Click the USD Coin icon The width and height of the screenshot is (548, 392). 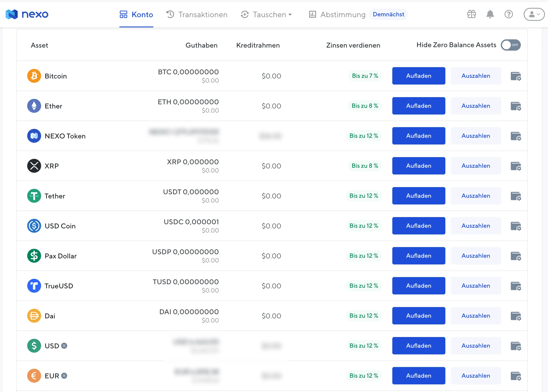point(34,226)
